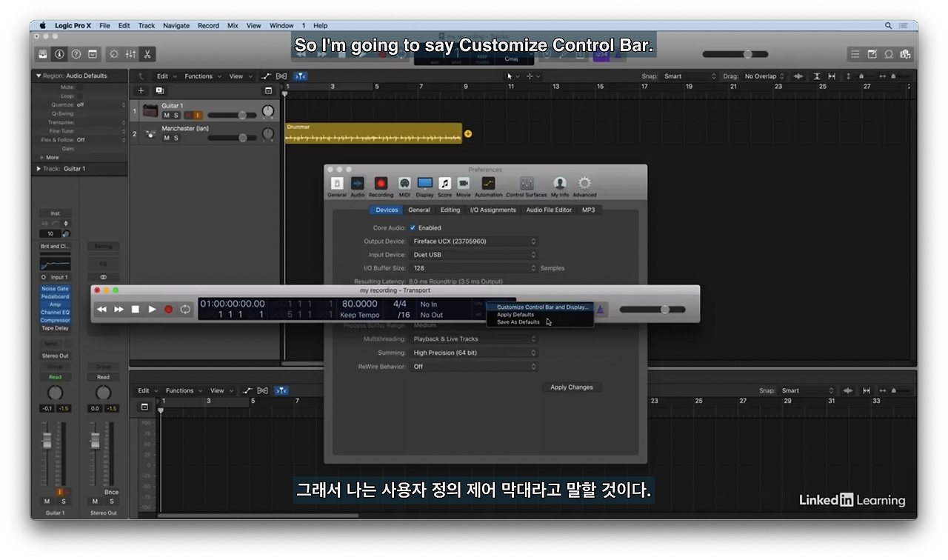This screenshot has height=560, width=948.
Task: Toggle the Inspector button in control bar
Action: click(x=59, y=54)
